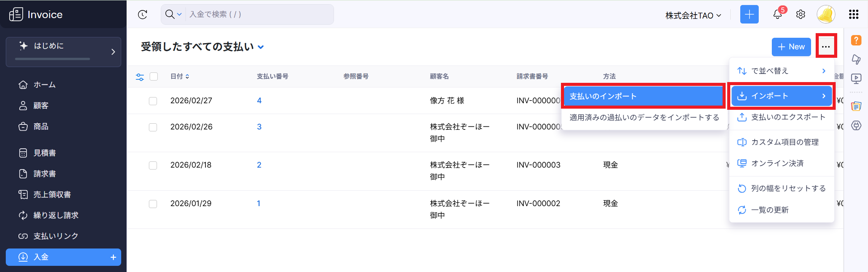
Task: Select 支払いのインポート from the submenu
Action: click(643, 96)
